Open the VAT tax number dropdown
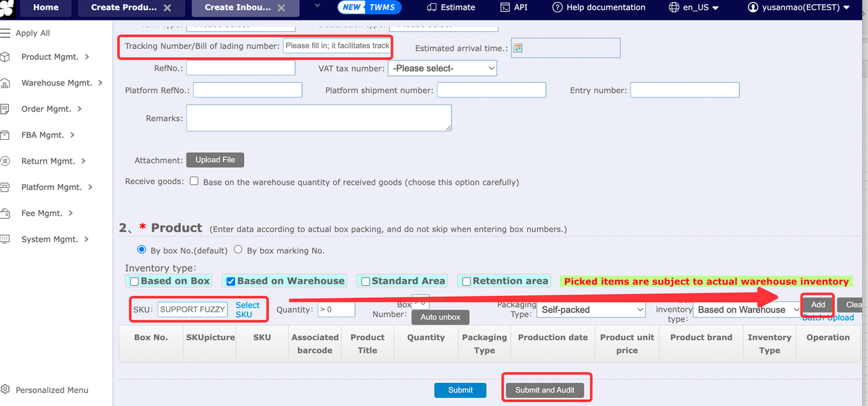This screenshot has height=406, width=868. tap(442, 69)
